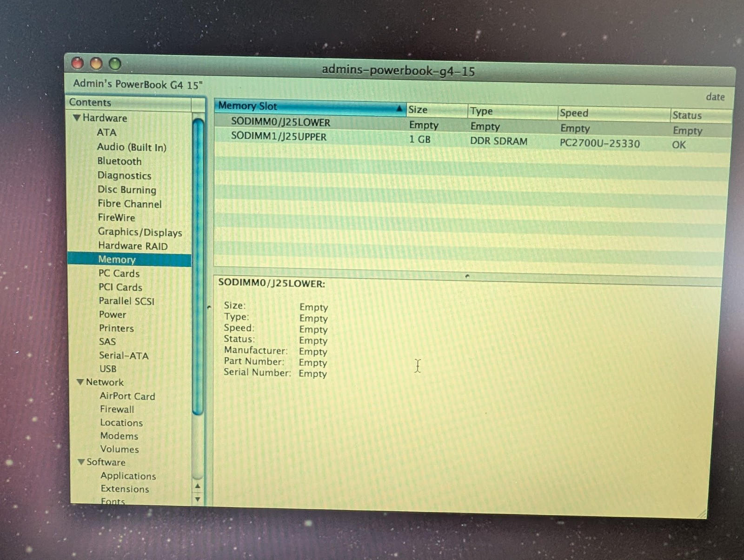Select the SODIMM1/J25UPPER memory slot row
Viewport: 744px width, 560px height.
(472, 140)
